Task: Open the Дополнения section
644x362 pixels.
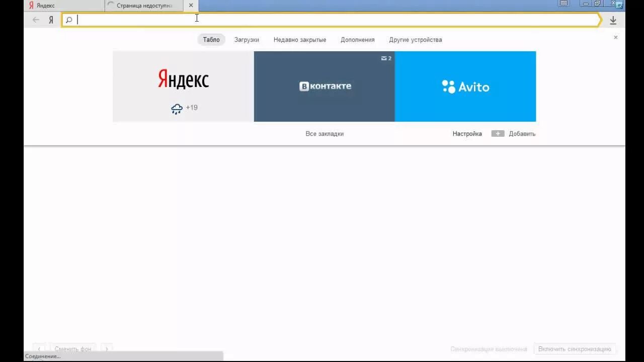Action: tap(358, 40)
